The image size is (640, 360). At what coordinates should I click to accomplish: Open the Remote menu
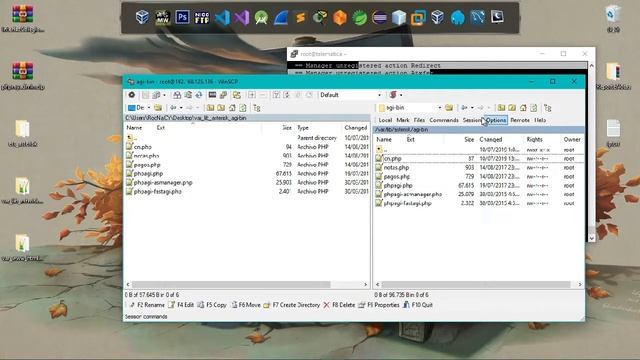(x=520, y=120)
